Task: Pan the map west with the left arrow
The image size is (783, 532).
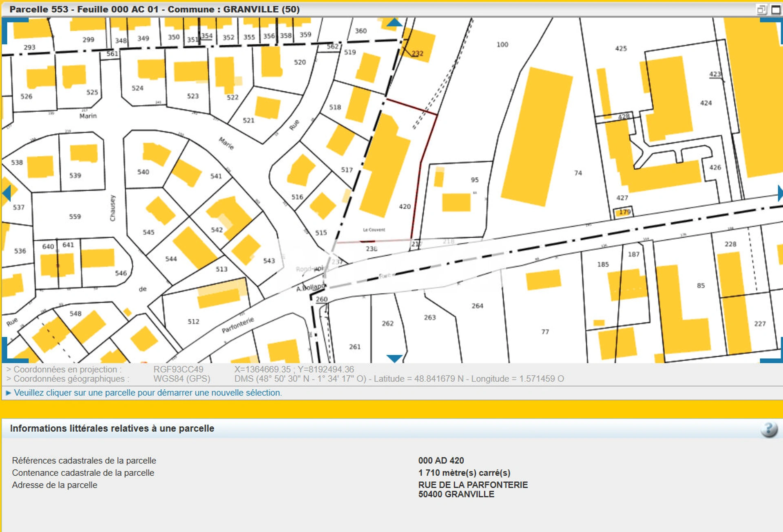Action: (x=7, y=193)
